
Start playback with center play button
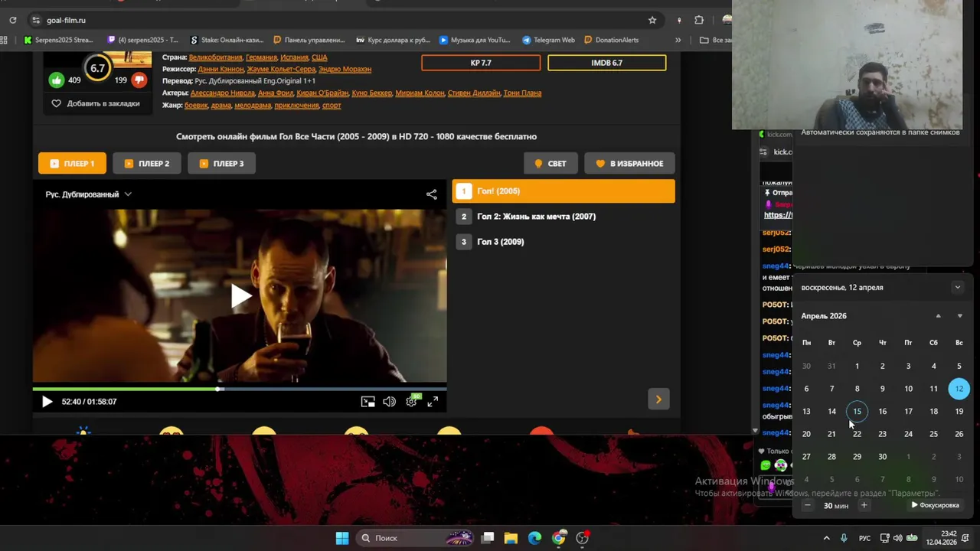click(x=240, y=295)
